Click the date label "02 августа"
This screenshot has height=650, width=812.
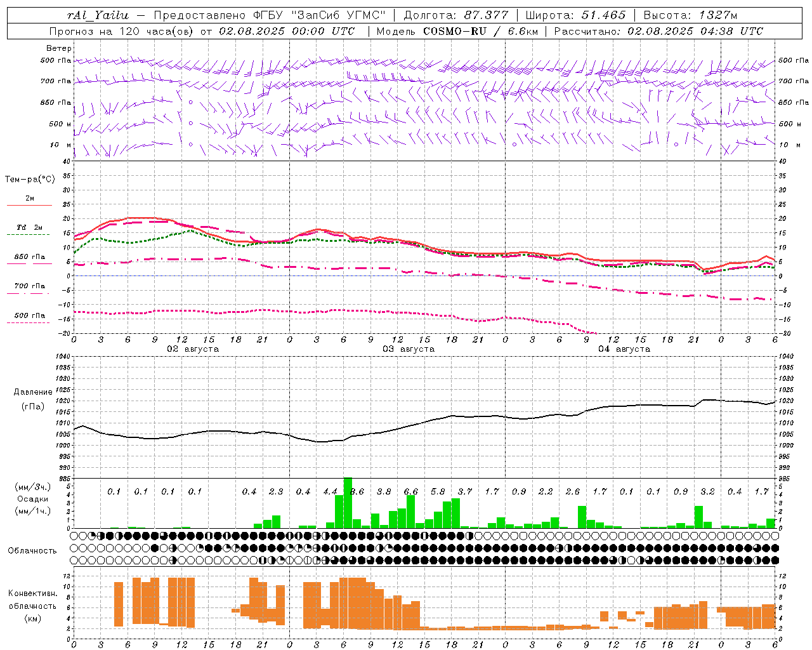(x=193, y=349)
